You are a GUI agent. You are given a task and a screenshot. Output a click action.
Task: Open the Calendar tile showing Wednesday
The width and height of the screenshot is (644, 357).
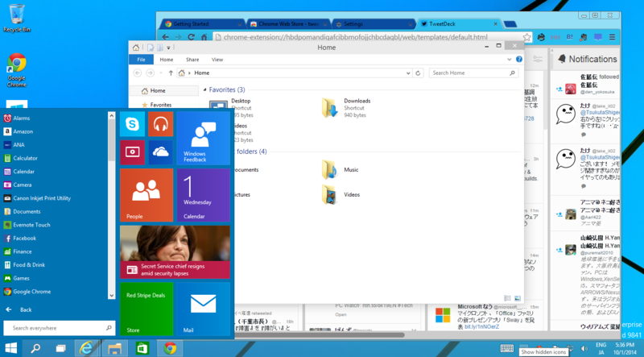tap(204, 195)
